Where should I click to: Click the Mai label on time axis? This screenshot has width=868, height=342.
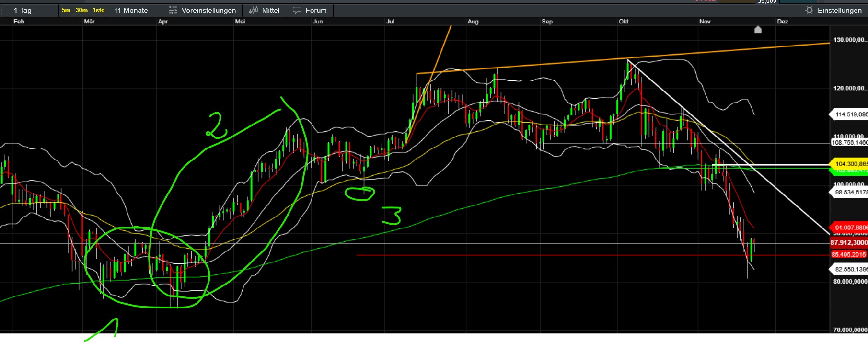[240, 22]
